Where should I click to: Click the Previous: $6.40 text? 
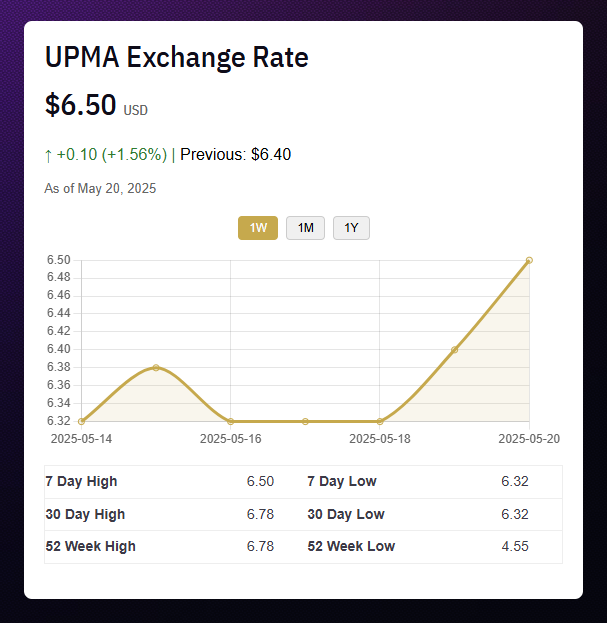pos(236,155)
